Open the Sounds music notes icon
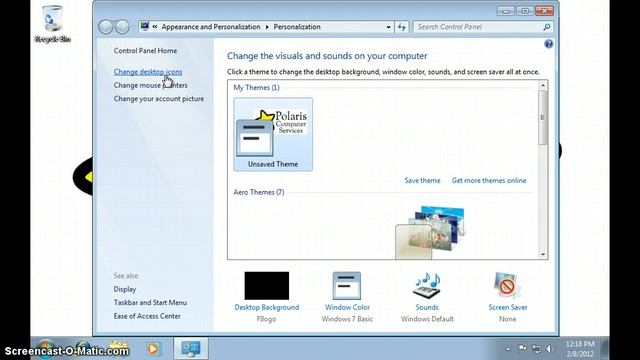This screenshot has width=640, height=360. point(427,286)
